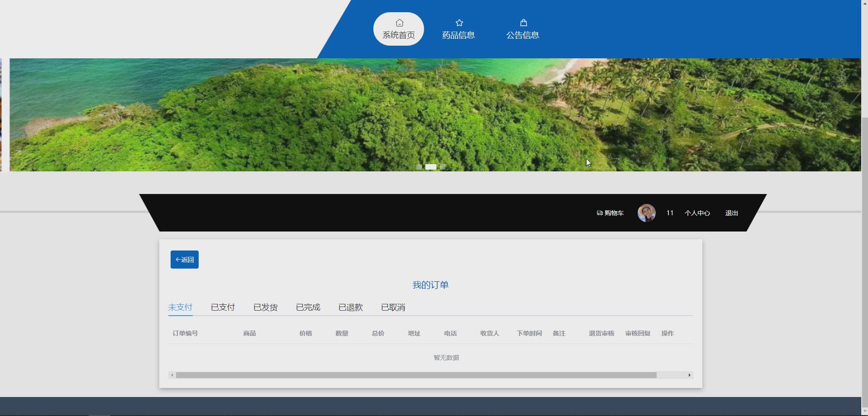Switch to the 已完成 tab
The width and height of the screenshot is (868, 416).
coord(308,307)
